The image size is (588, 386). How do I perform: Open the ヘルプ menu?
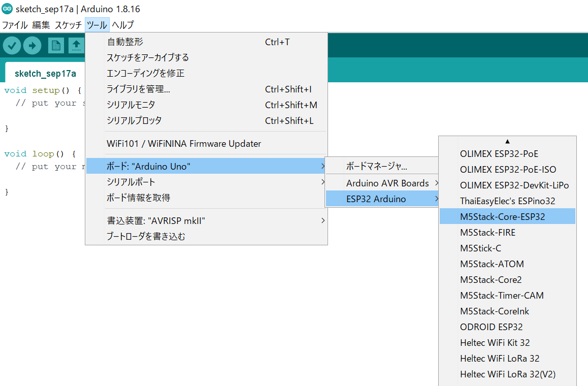(x=123, y=25)
